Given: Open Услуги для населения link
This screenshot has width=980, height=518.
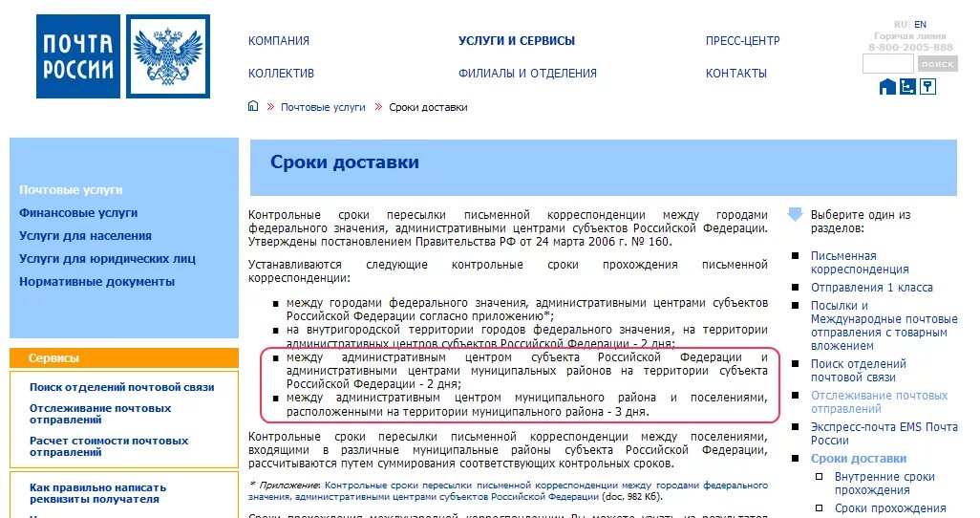Looking at the screenshot, I should click(x=85, y=236).
